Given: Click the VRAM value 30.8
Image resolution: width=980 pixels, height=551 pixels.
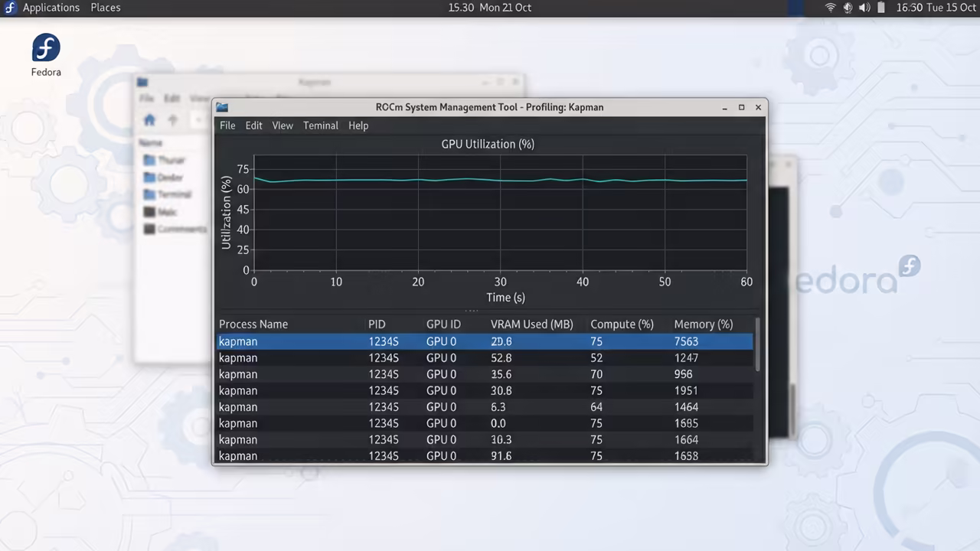Looking at the screenshot, I should point(501,391).
